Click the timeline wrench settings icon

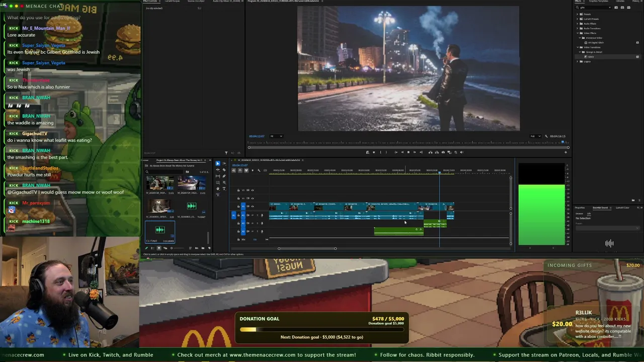pyautogui.click(x=259, y=170)
